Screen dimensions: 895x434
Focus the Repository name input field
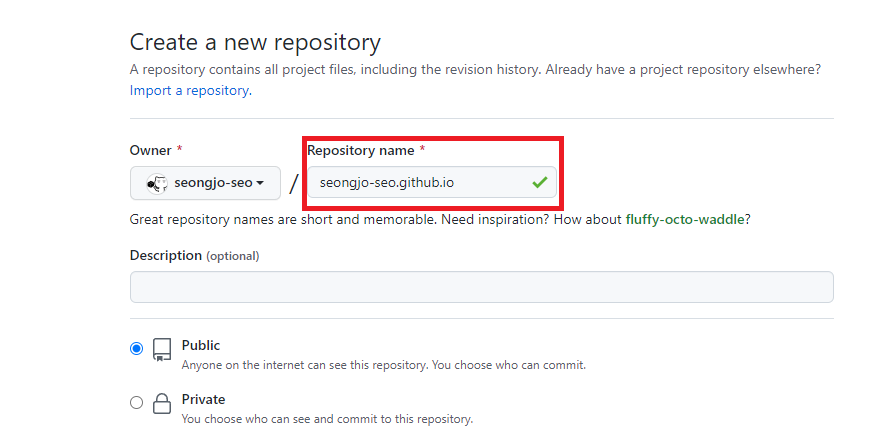432,183
